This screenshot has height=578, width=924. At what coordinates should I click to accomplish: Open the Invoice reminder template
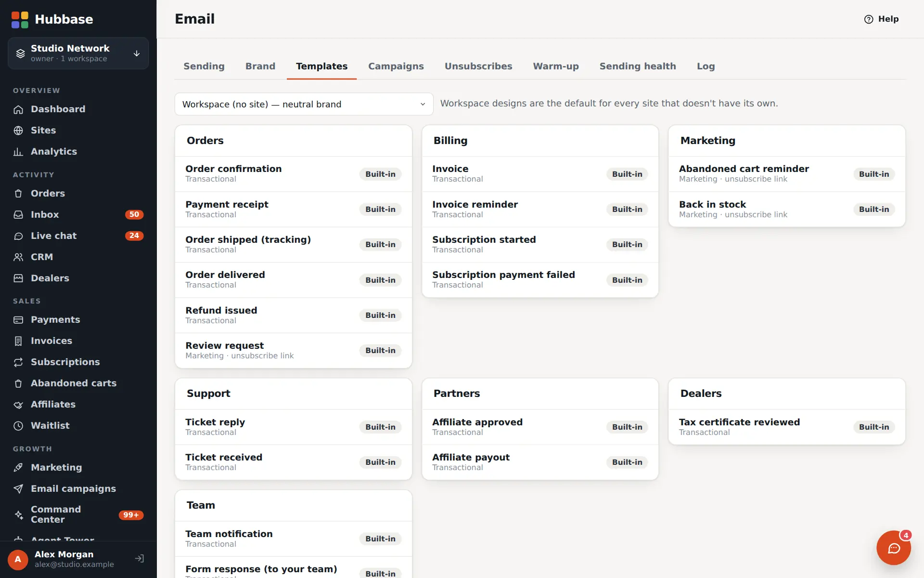click(540, 210)
